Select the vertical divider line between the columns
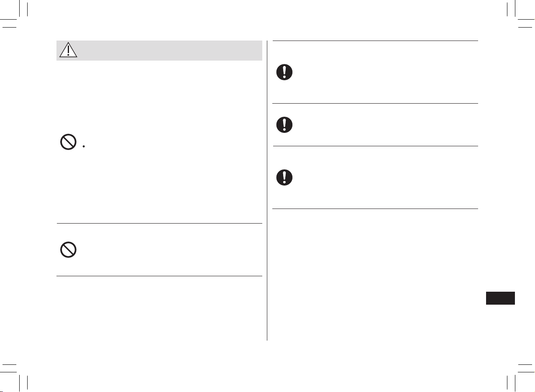The height and width of the screenshot is (392, 535). pyautogui.click(x=267, y=191)
